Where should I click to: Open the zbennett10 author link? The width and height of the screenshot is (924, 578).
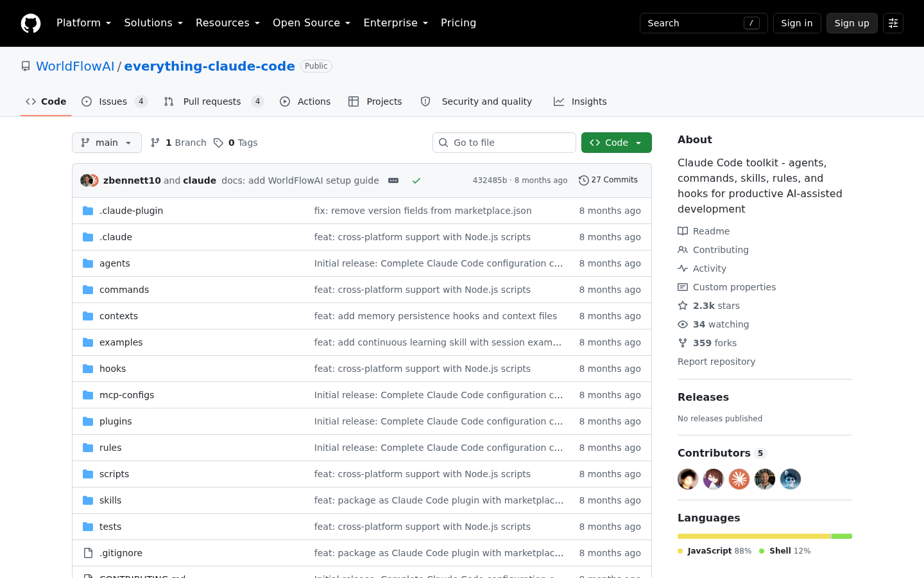pos(132,180)
